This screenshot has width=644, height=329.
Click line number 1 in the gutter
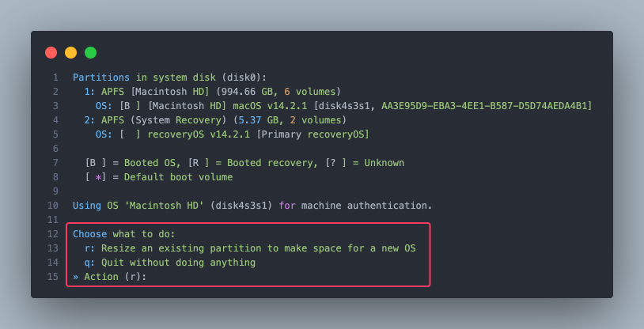tap(55, 78)
